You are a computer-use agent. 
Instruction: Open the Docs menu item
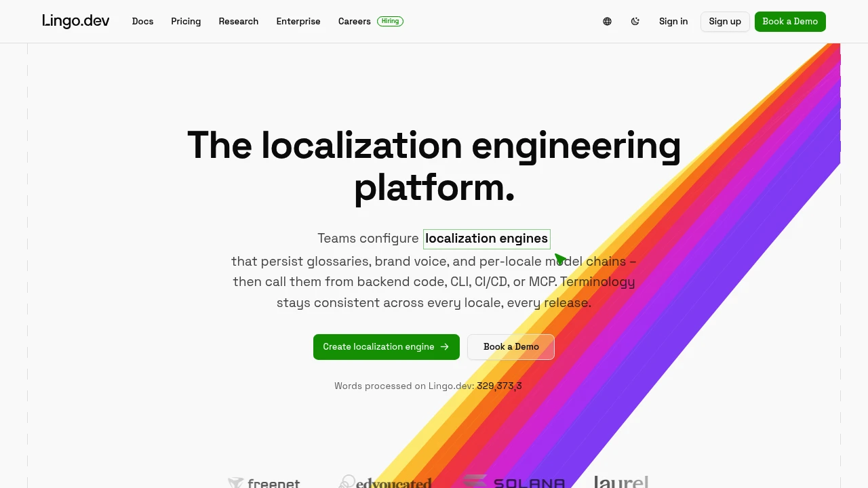[x=142, y=22]
